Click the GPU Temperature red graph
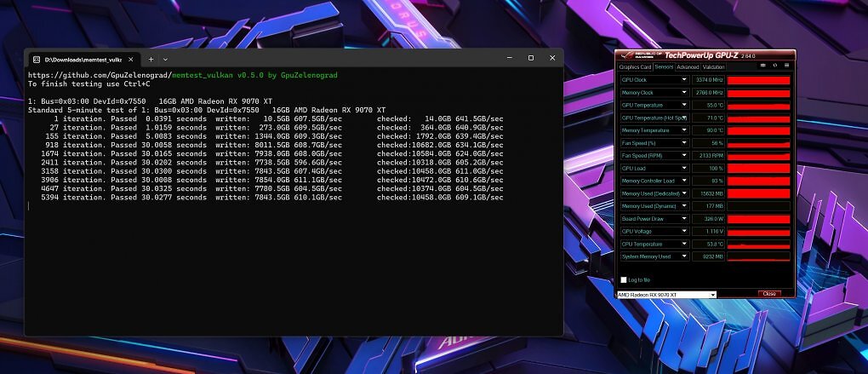 (758, 106)
